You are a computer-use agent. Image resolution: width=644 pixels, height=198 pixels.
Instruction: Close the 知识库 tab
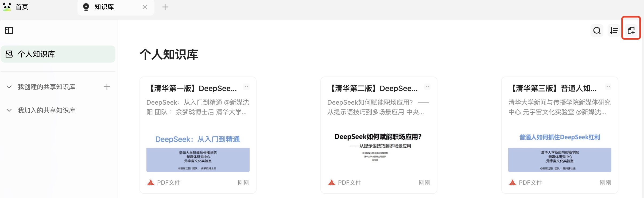tap(145, 7)
